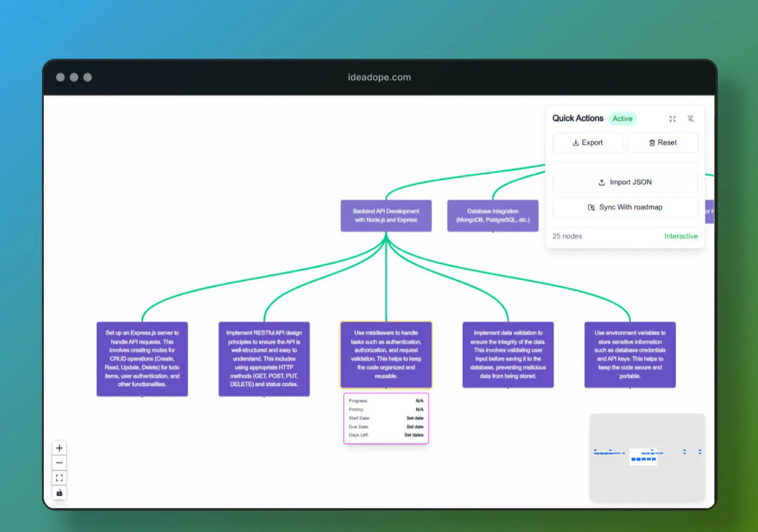Viewport: 758px width, 532px height.
Task: Click the unpin icon in Quick Actions
Action: click(691, 118)
